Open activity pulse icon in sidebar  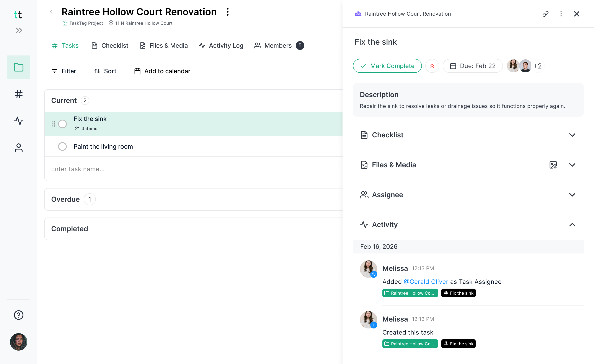pos(19,121)
